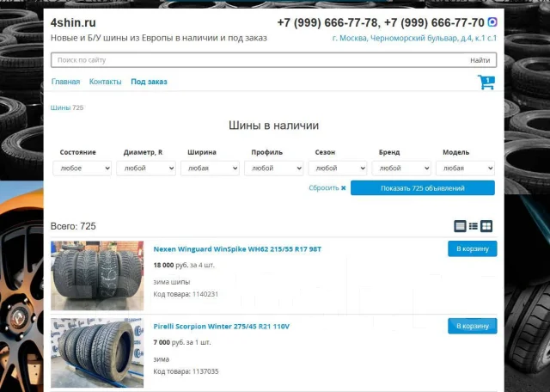Click the Сбросить filters link

[x=324, y=188]
